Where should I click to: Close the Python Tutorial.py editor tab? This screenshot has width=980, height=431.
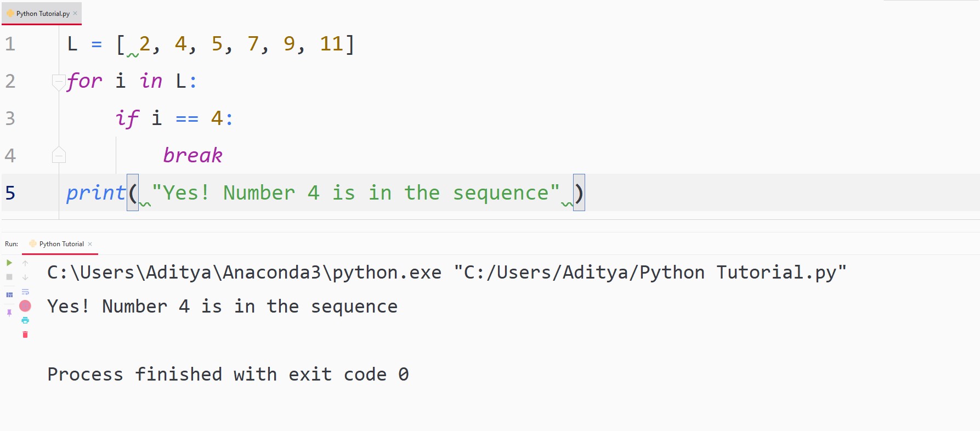(75, 13)
